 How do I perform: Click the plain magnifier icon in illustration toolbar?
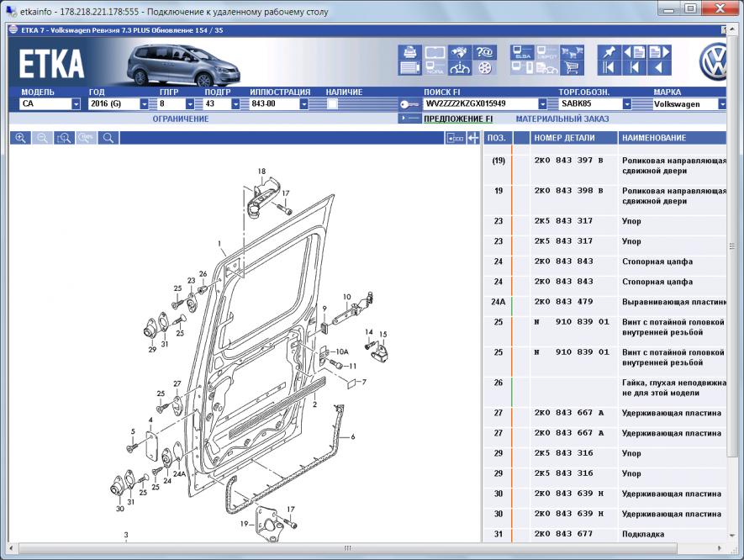point(108,138)
